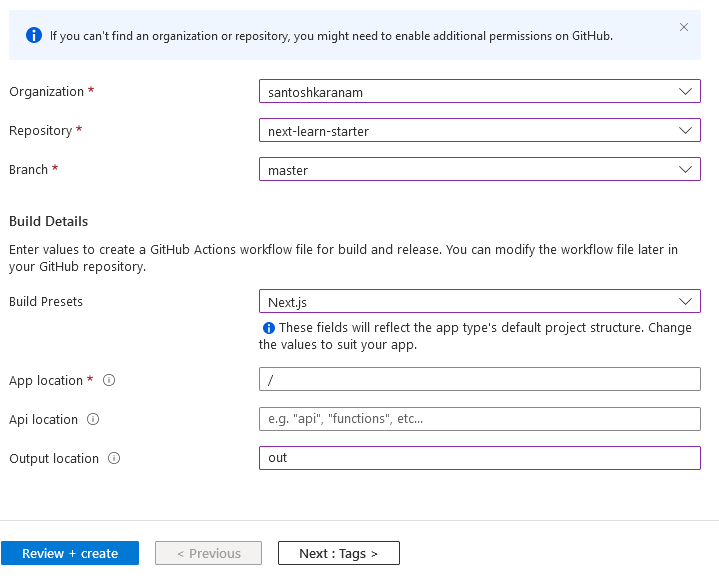This screenshot has height=582, width=719.
Task: Click the info icon under Build Presets
Action: point(268,328)
